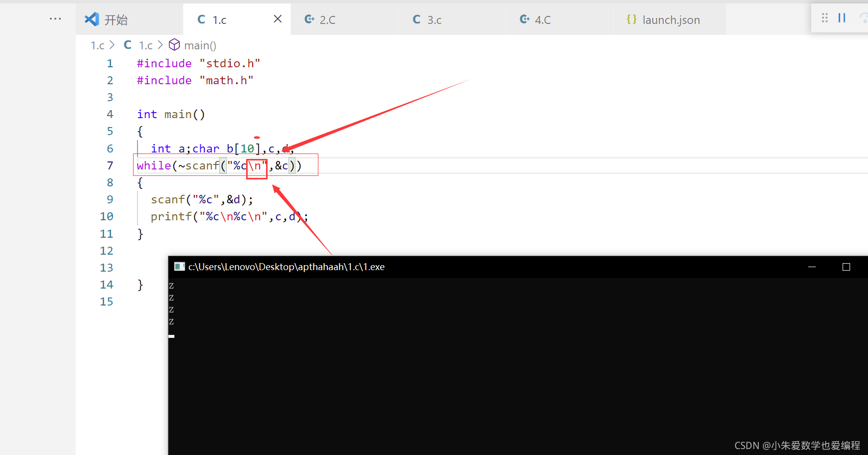Click line number 1 in the gutter

click(110, 63)
